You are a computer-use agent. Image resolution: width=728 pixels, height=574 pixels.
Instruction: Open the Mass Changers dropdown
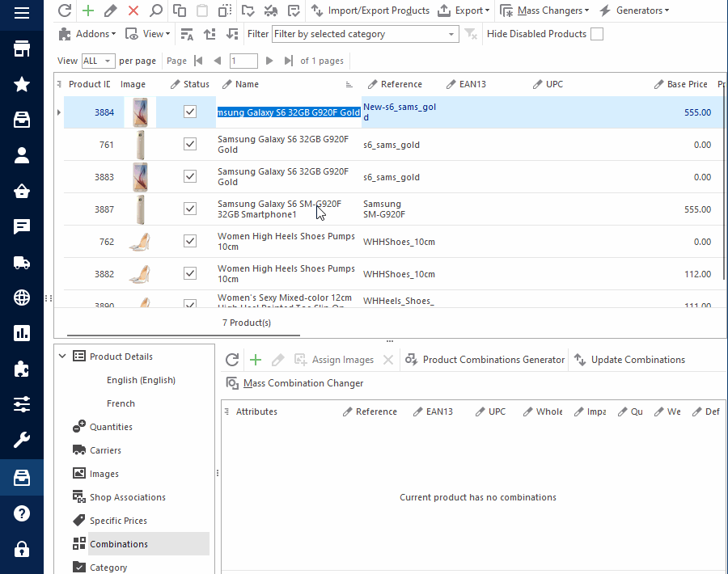544,11
